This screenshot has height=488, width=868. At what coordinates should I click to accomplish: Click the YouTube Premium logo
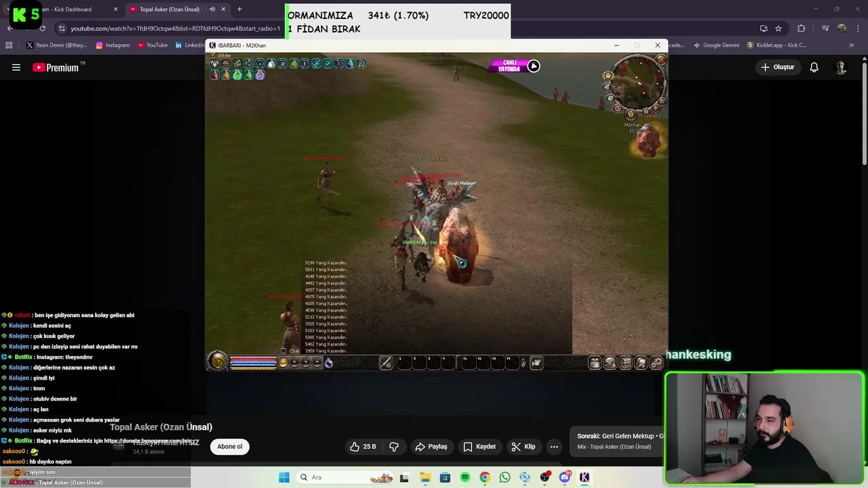(x=56, y=67)
